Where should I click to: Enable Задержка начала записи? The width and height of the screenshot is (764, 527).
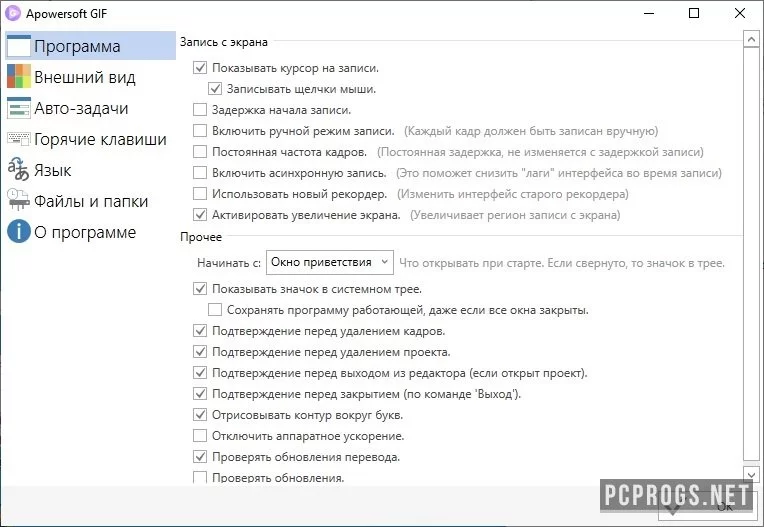coord(200,110)
